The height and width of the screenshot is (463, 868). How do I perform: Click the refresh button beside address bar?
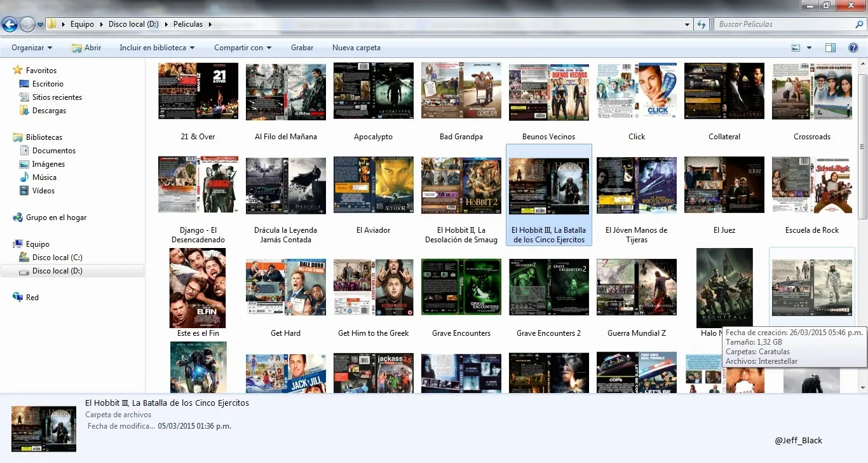pyautogui.click(x=702, y=24)
